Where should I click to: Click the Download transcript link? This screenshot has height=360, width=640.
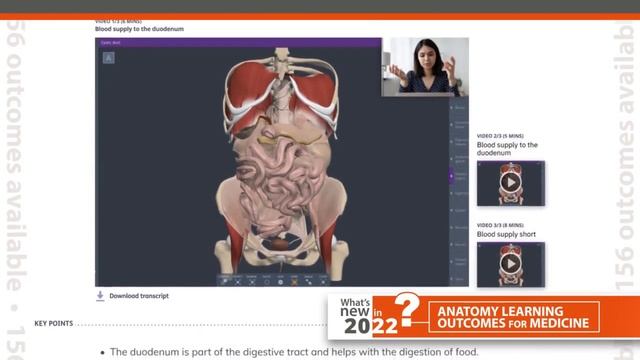coord(139,296)
